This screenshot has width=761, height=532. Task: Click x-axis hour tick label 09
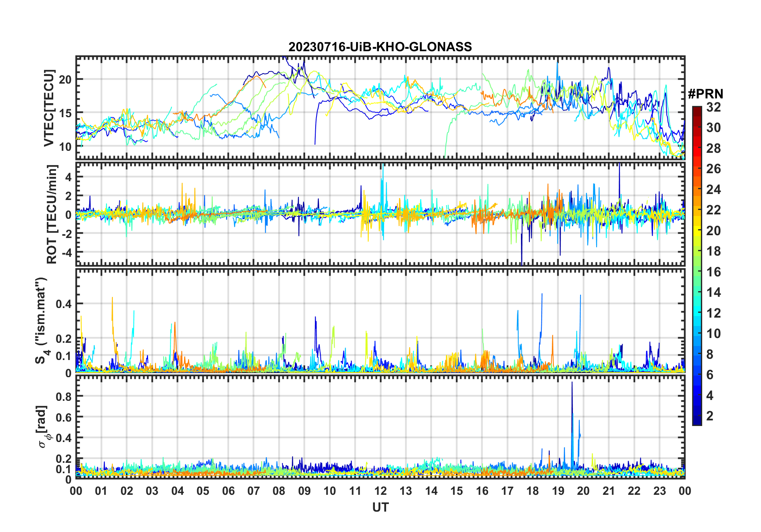coord(304,491)
